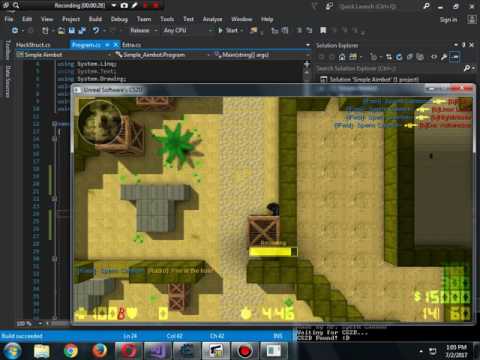Click the Save All icon in the toolbar

tap(82, 30)
